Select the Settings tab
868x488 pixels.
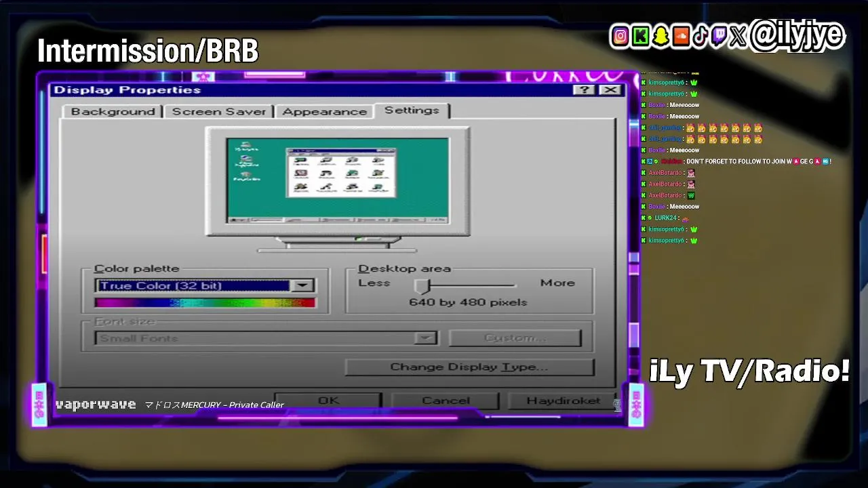pos(412,110)
